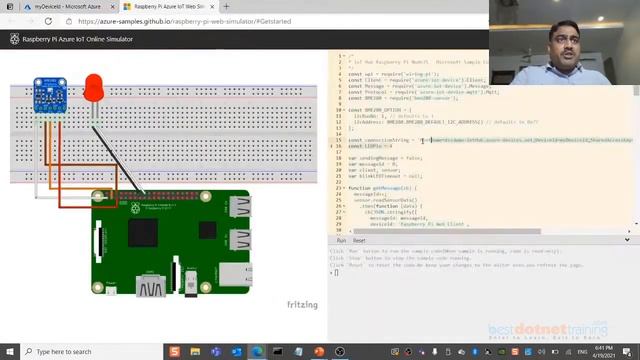This screenshot has height=360, width=640.
Task: Fold the then callback at line 26
Action: [344, 206]
